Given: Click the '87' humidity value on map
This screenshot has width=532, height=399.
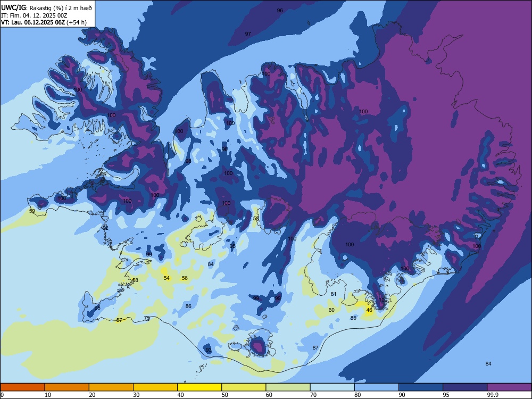Looking at the screenshot, I should [315, 347].
